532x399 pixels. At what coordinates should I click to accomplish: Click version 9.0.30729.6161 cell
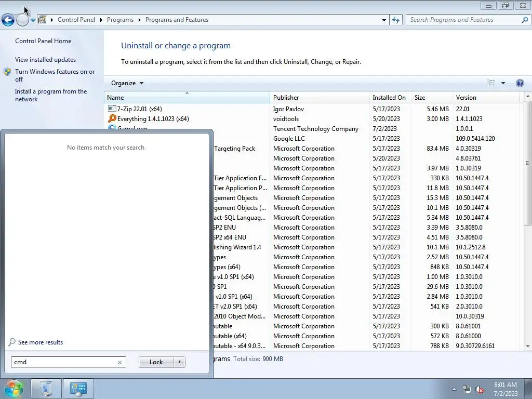pyautogui.click(x=475, y=345)
